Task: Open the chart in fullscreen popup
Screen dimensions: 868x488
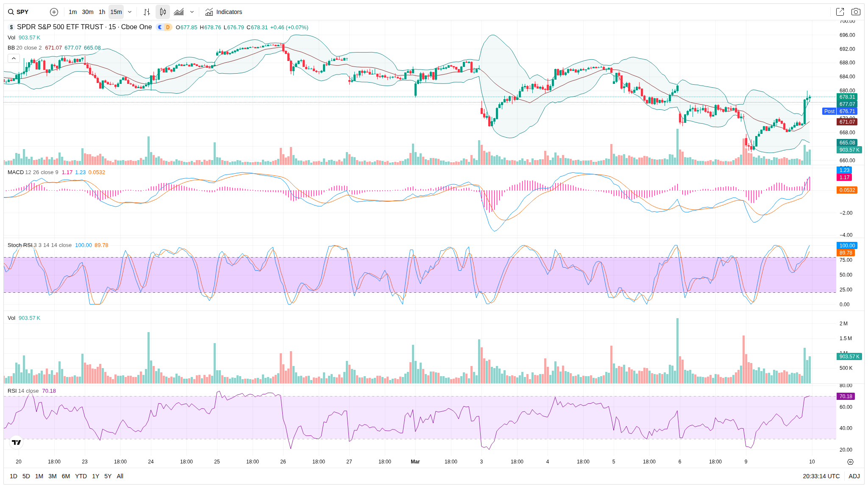Action: click(840, 12)
